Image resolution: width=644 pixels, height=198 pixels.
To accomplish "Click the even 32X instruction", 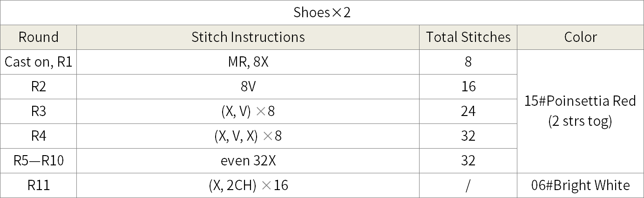I will (x=248, y=161).
